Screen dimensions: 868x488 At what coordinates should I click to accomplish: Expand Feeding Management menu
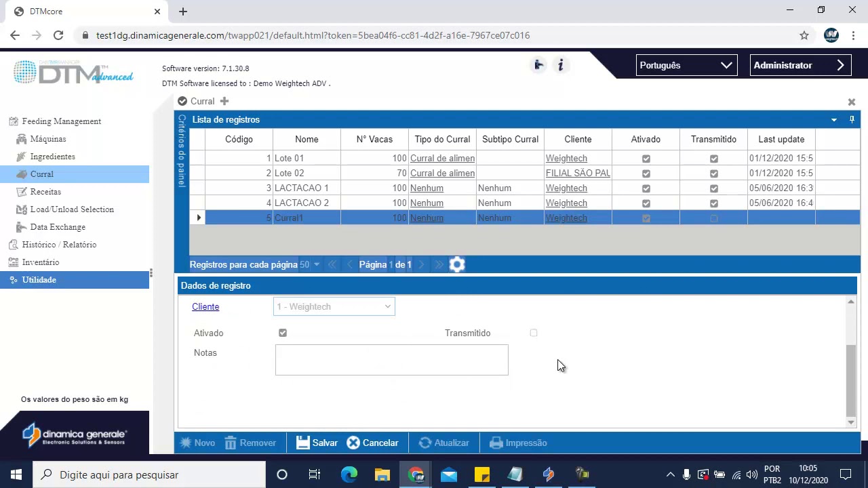tap(61, 121)
